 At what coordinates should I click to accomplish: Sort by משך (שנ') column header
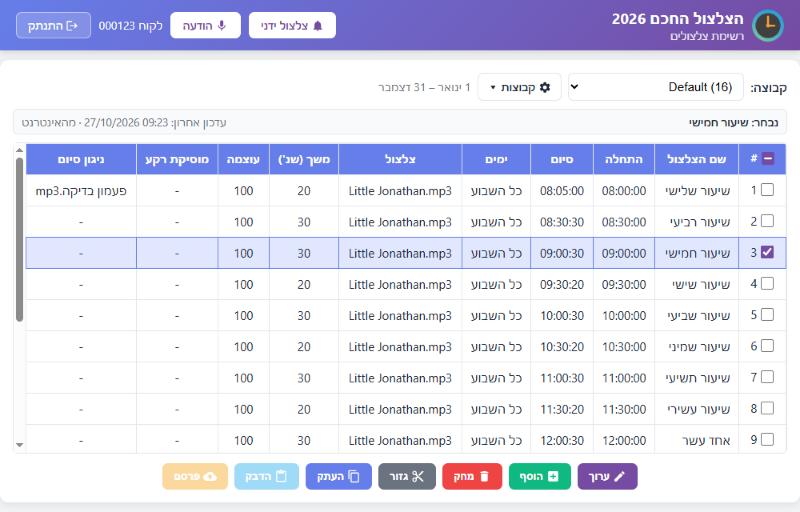point(304,159)
